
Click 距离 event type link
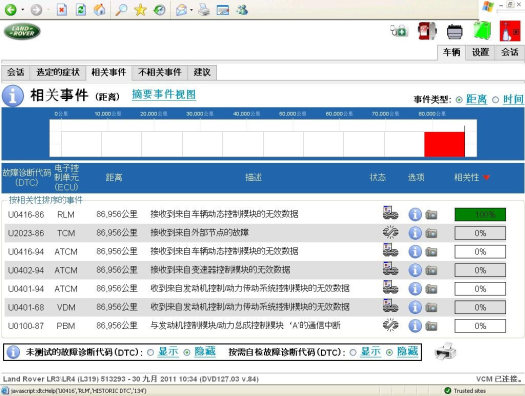pyautogui.click(x=476, y=99)
